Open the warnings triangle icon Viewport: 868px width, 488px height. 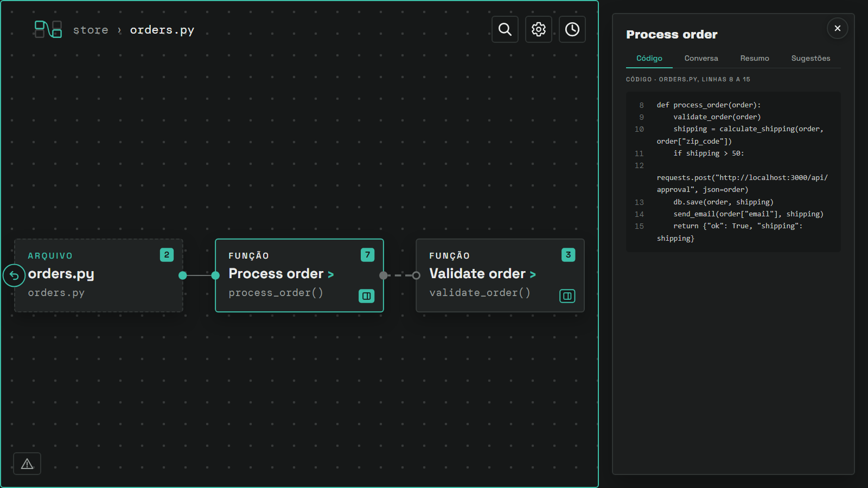pos(27,464)
